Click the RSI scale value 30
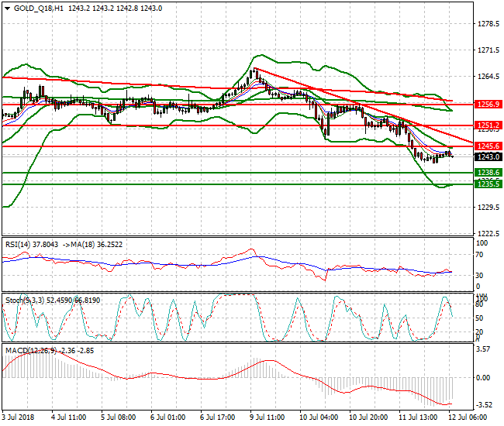This screenshot has height=426, width=504. [x=479, y=276]
